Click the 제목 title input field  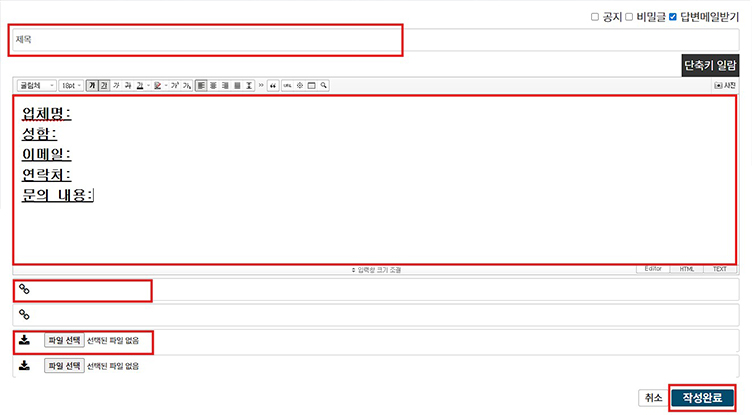click(x=207, y=40)
